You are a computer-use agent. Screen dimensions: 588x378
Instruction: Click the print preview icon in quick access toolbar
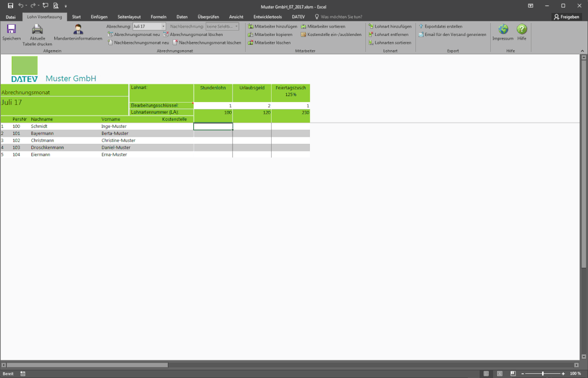pyautogui.click(x=56, y=6)
